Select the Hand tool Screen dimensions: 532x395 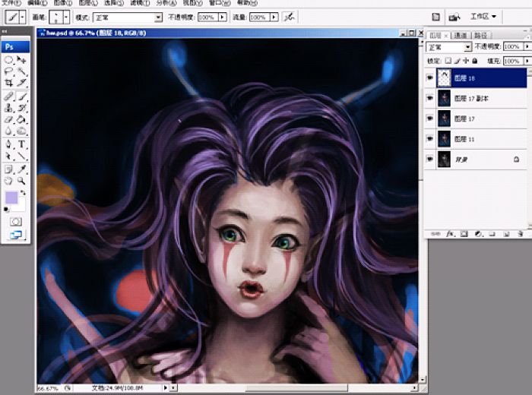click(8, 180)
